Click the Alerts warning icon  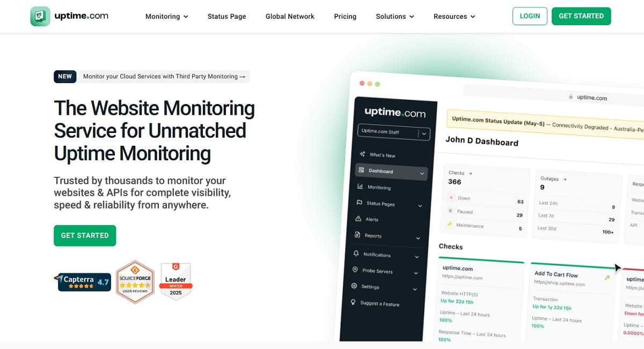click(x=358, y=219)
